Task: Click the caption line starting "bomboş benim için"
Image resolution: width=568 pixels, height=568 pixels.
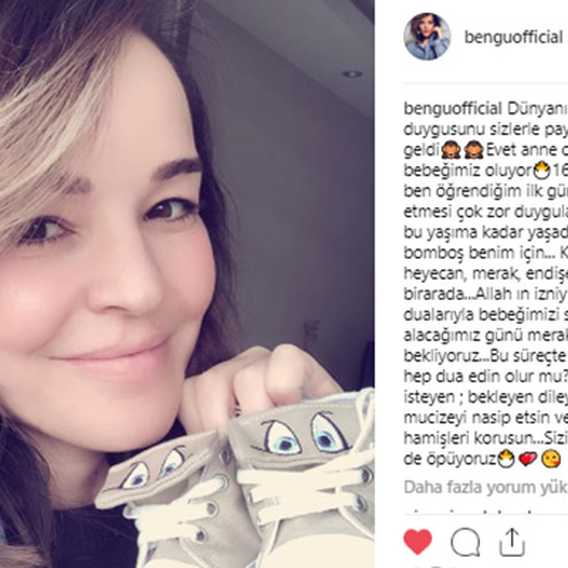Action: (486, 253)
